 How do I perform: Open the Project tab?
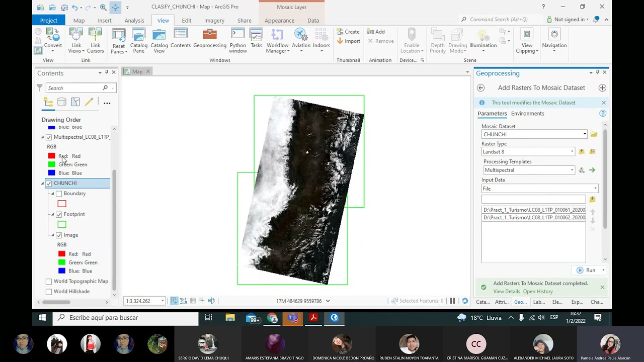(49, 21)
